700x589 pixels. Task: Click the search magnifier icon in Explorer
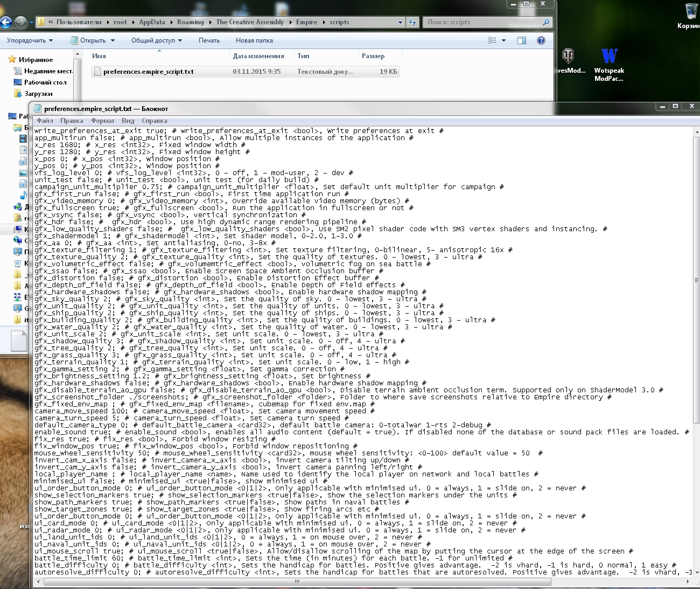tap(546, 22)
